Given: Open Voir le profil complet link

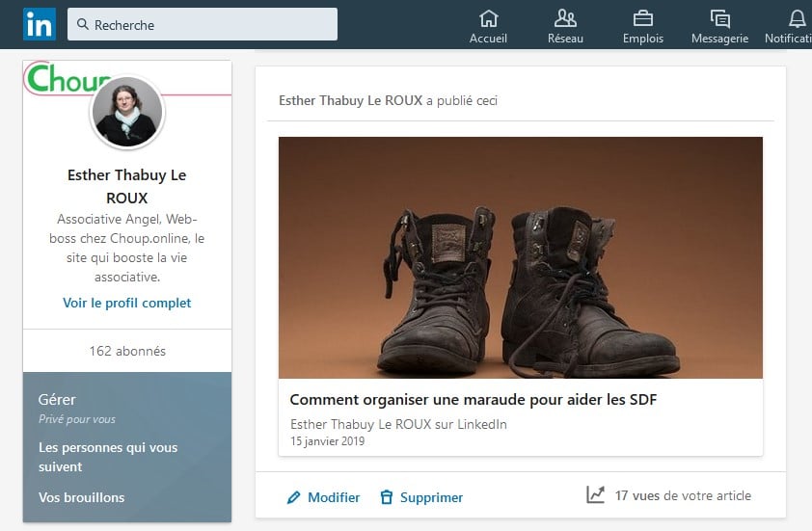Looking at the screenshot, I should pyautogui.click(x=127, y=303).
